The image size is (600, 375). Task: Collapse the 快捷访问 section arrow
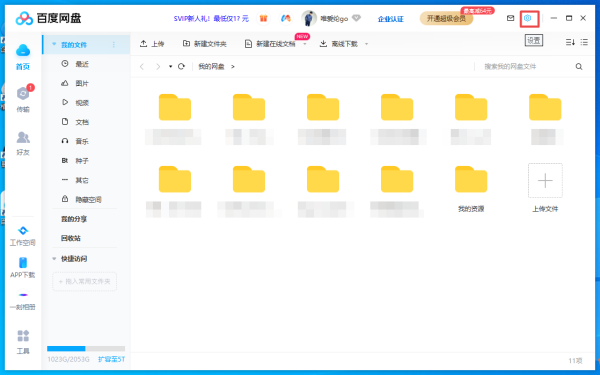(x=54, y=259)
